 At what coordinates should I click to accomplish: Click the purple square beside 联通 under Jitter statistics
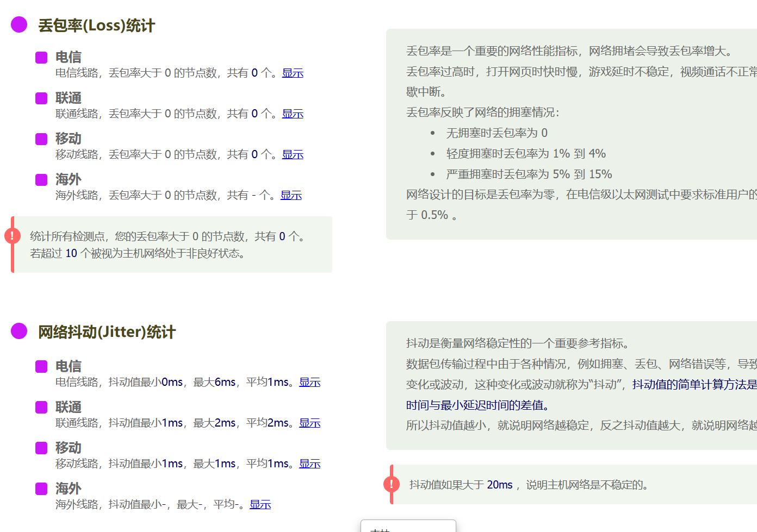(41, 407)
